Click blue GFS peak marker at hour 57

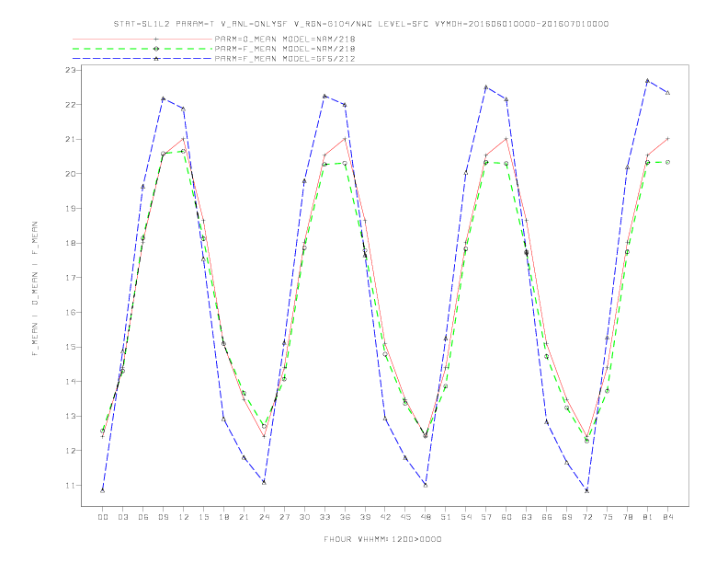(486, 86)
